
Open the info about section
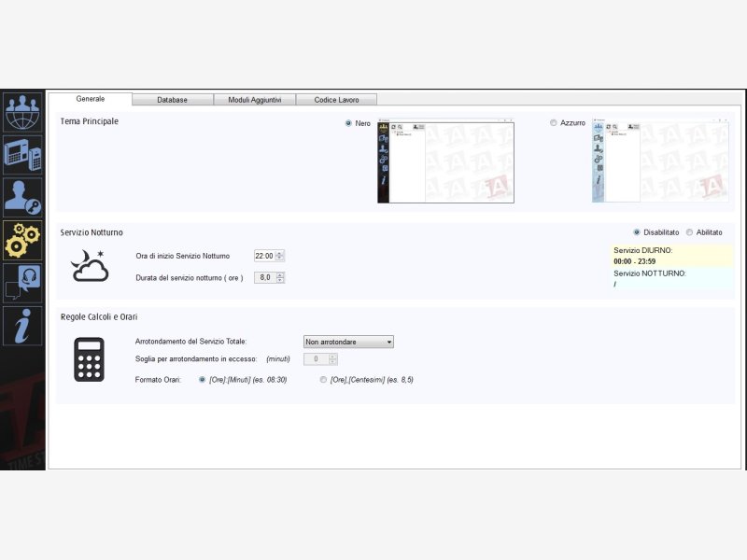22,325
